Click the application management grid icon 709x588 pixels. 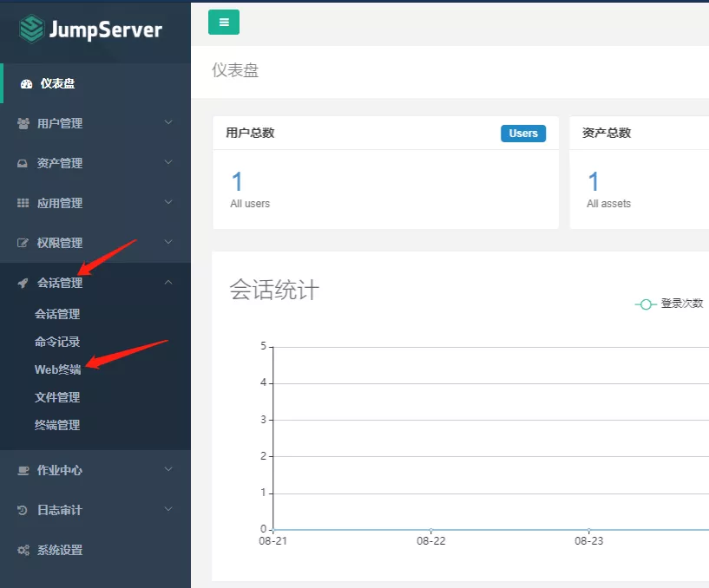click(x=23, y=204)
